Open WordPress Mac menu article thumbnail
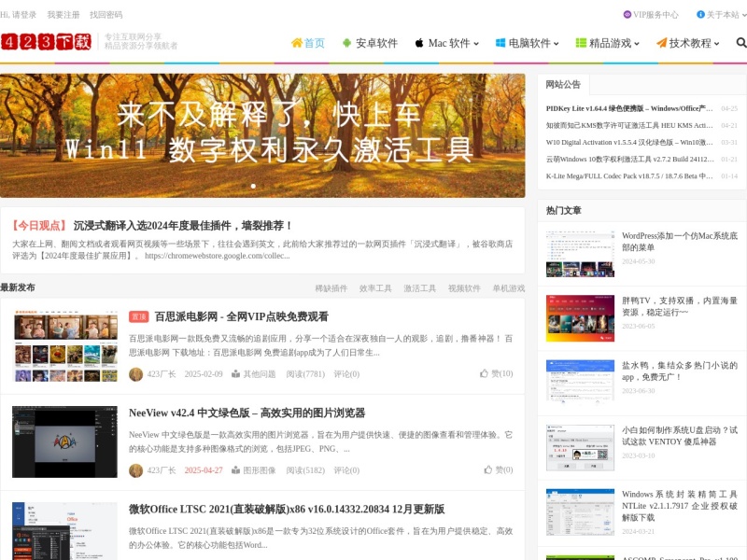The height and width of the screenshot is (560, 747). [x=580, y=254]
